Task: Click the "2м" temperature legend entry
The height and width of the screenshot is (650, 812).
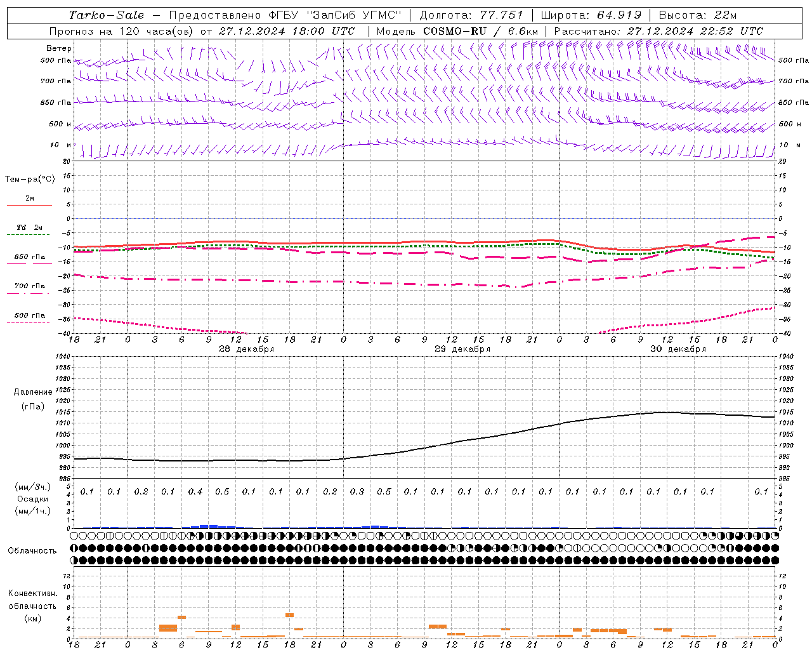Action: (30, 199)
